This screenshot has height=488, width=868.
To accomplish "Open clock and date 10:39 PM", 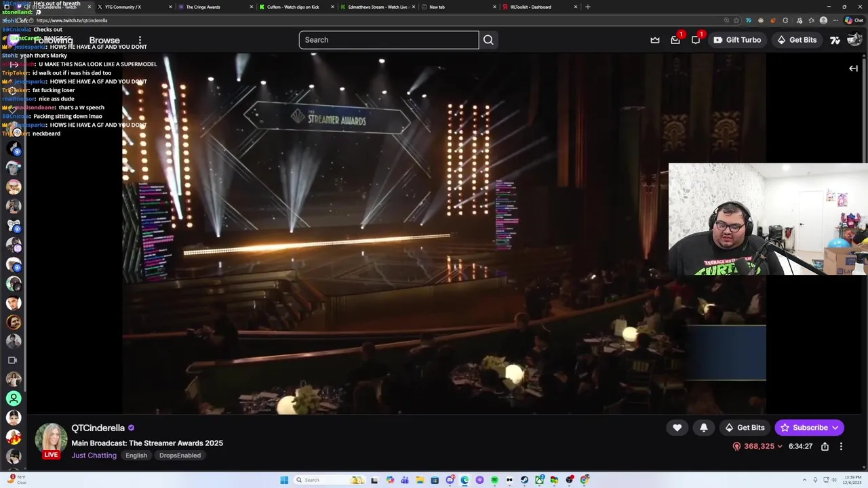I will pyautogui.click(x=853, y=480).
